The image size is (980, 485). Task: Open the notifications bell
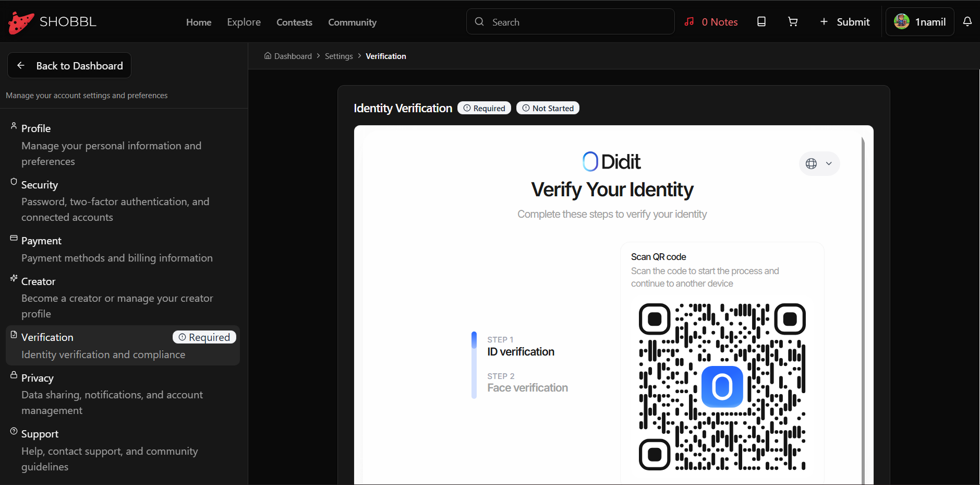pyautogui.click(x=968, y=21)
